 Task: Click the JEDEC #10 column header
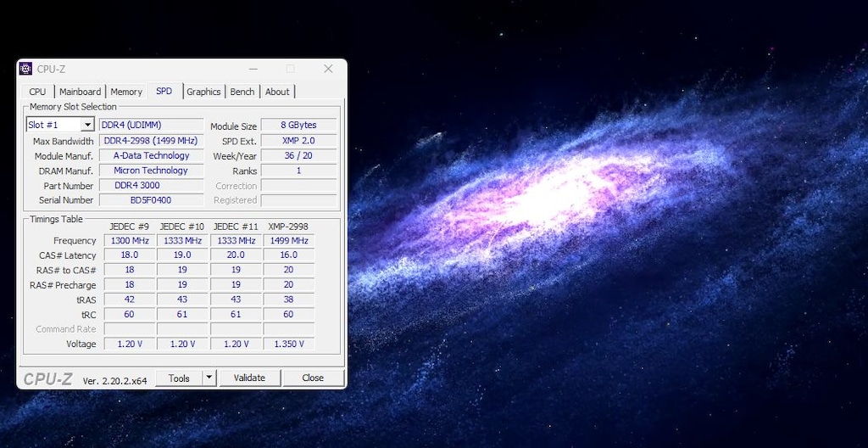182,227
